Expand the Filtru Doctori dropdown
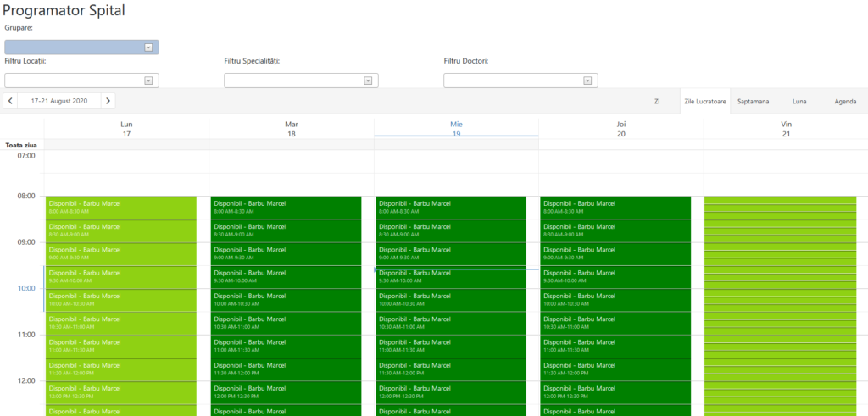868x416 pixels. tap(587, 80)
